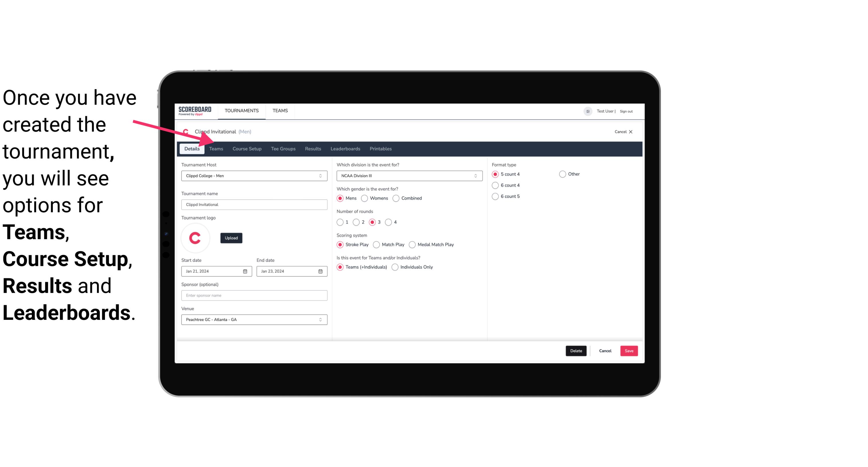868x467 pixels.
Task: Click the Upload button for tournament logo
Action: [x=231, y=238]
